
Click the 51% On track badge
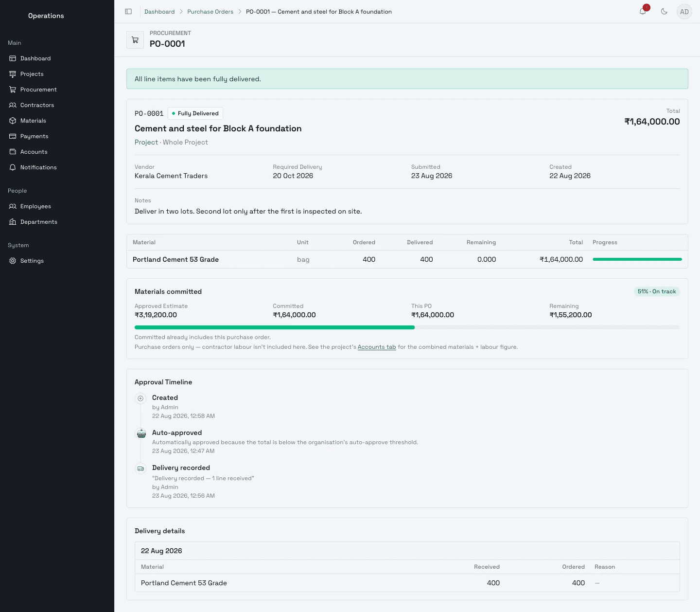(x=657, y=291)
